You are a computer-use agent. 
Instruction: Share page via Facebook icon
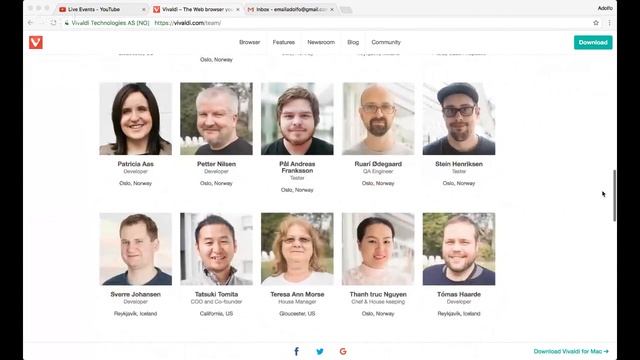tap(297, 351)
